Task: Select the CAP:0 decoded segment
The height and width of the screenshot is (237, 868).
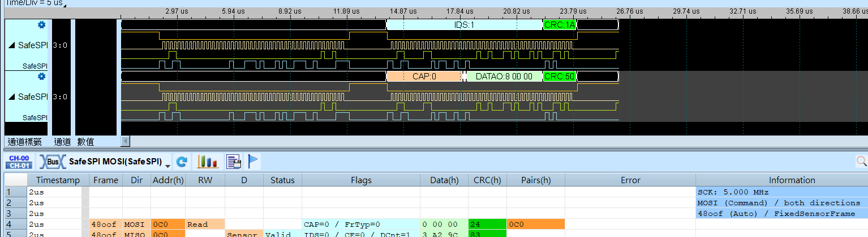Action: click(x=424, y=77)
